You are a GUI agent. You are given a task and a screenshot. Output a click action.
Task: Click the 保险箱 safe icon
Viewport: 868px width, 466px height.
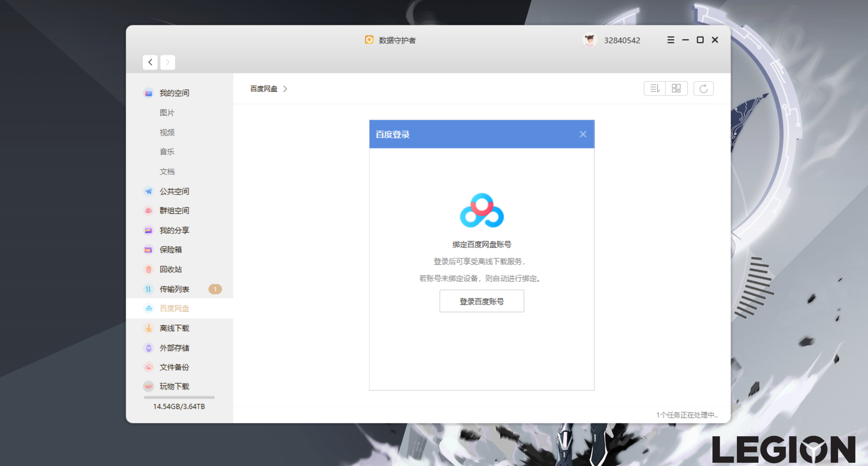click(148, 250)
